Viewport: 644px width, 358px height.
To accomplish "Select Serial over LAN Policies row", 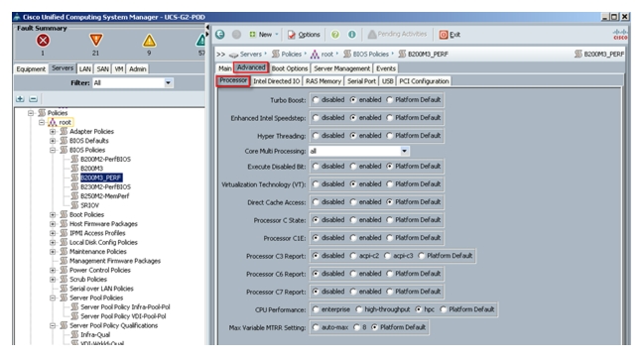I will coord(101,289).
